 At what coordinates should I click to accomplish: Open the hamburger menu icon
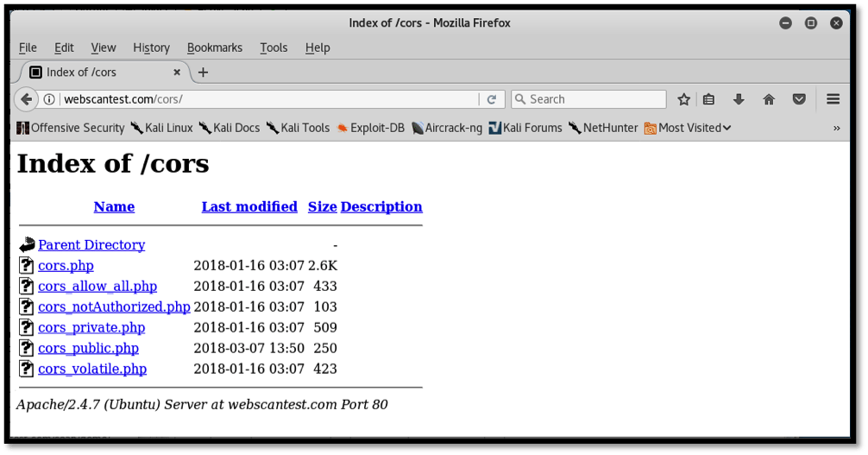[x=833, y=99]
